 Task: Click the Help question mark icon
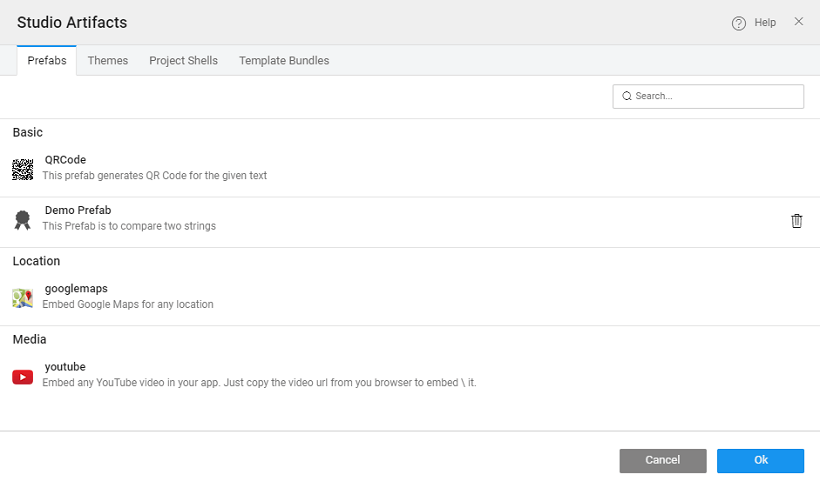(739, 23)
